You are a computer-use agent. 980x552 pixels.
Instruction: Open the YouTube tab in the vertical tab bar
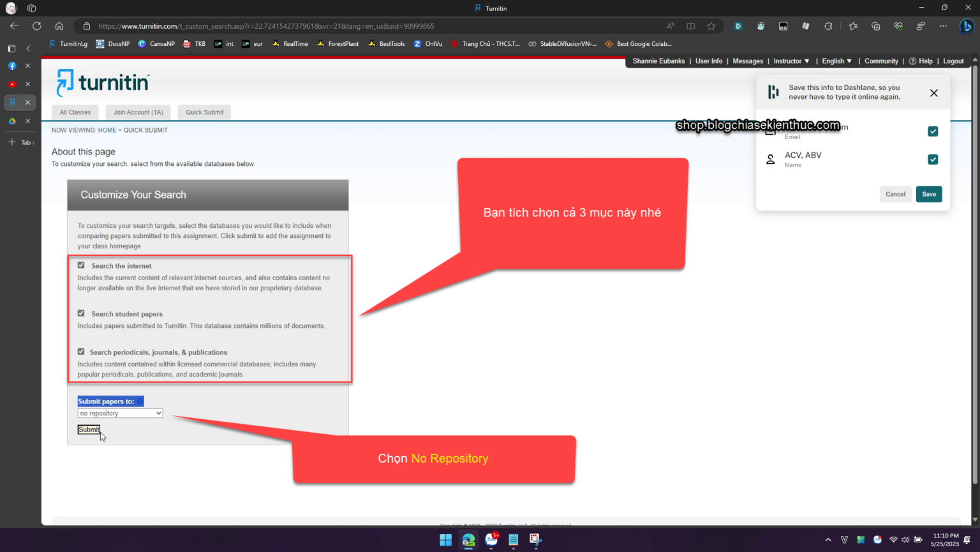click(x=11, y=84)
